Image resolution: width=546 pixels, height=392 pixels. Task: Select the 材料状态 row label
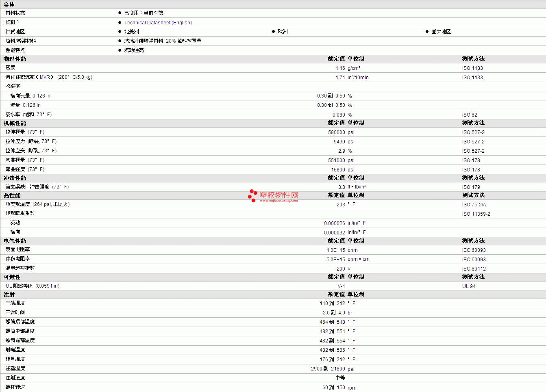click(x=15, y=13)
